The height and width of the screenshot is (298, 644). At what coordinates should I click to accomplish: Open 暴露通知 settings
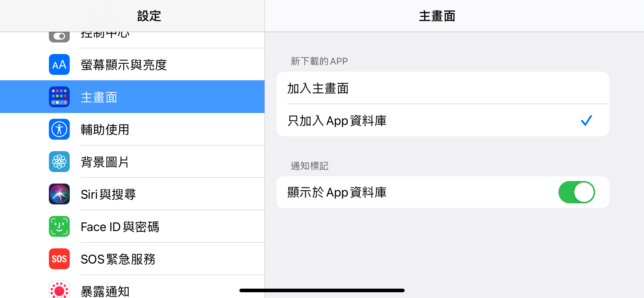105,291
